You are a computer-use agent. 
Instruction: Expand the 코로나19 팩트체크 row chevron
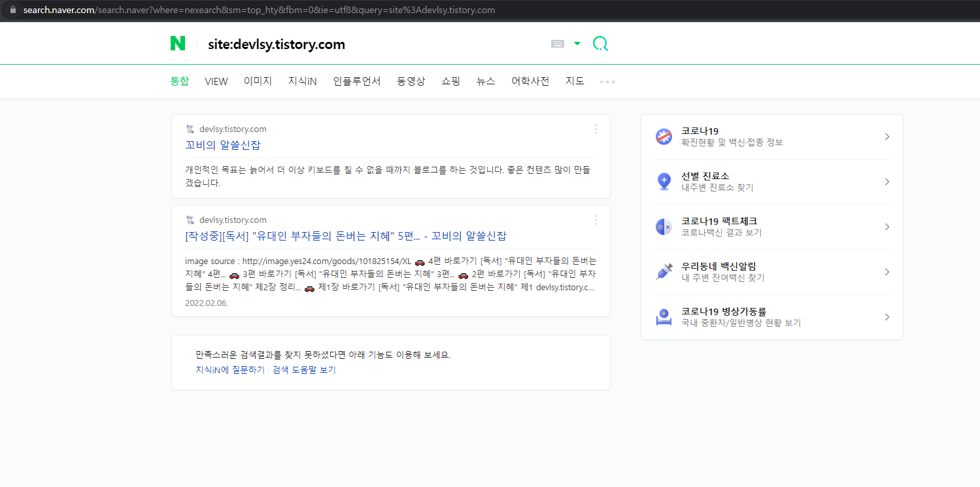click(887, 227)
